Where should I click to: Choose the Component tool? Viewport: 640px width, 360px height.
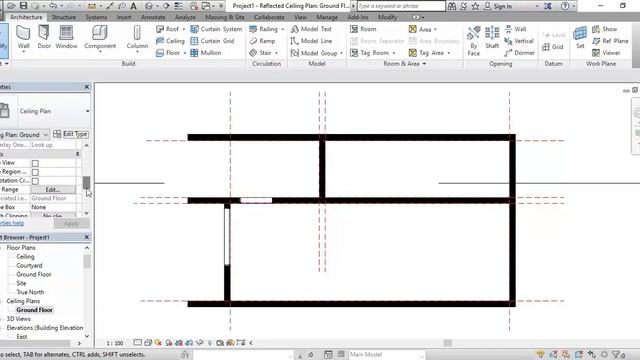[100, 38]
